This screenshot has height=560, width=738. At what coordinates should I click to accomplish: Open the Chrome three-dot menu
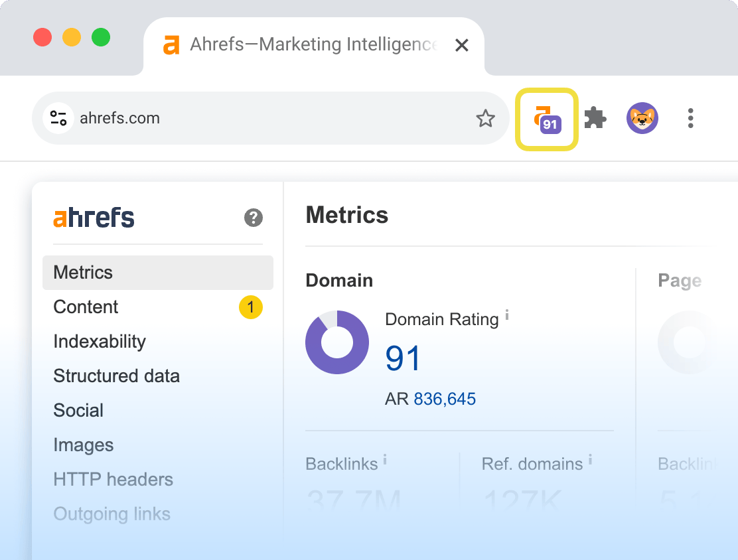coord(690,119)
